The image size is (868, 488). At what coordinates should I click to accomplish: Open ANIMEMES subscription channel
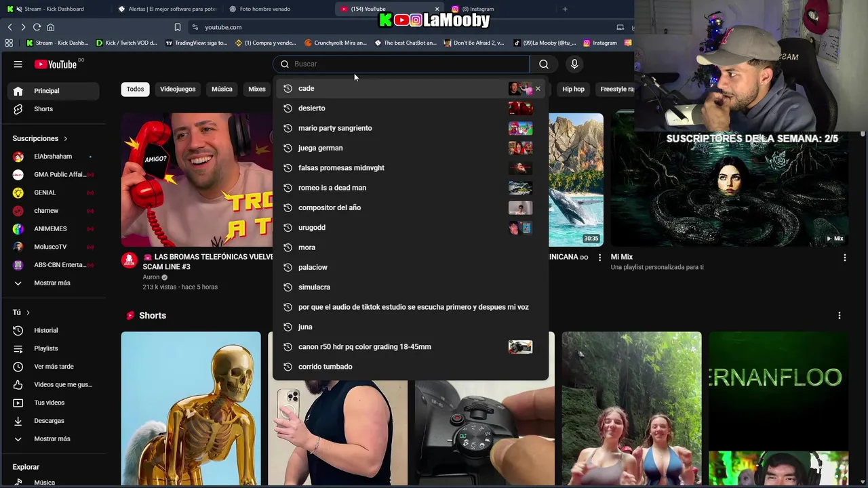[54, 228]
